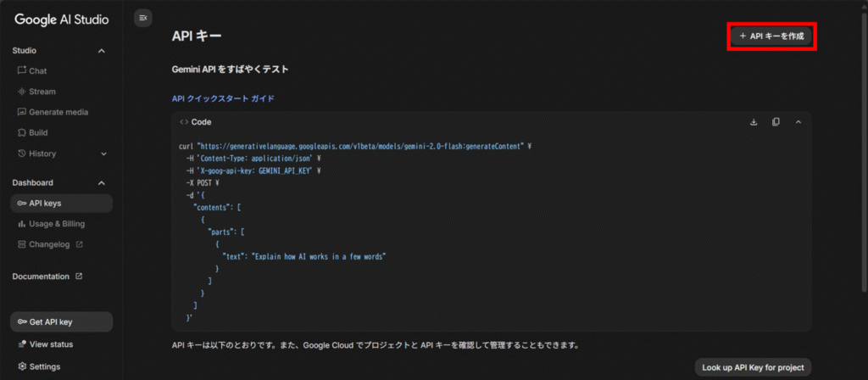Click 'Content-Type: application/json' code line

254,159
